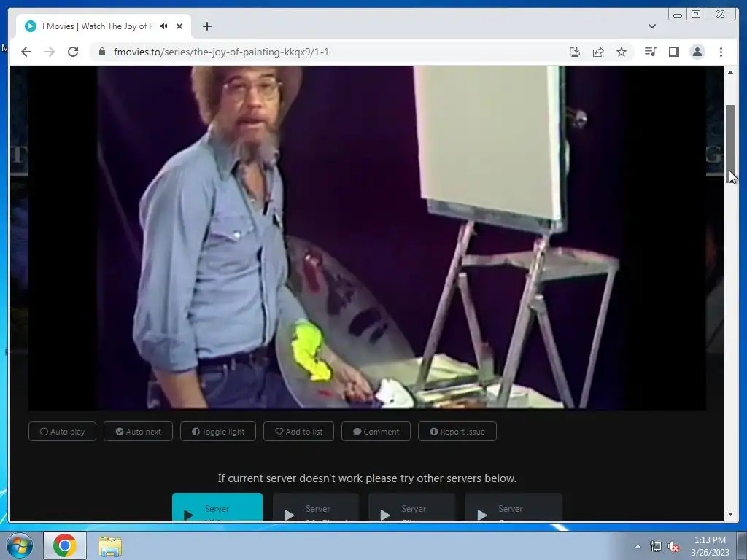Viewport: 747px width, 560px height.
Task: Click the browser forward arrow
Action: click(x=50, y=52)
